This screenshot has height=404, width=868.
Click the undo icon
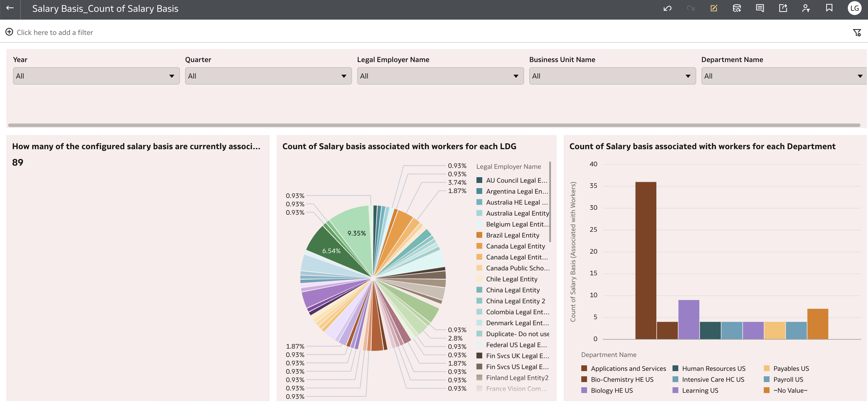(x=667, y=8)
